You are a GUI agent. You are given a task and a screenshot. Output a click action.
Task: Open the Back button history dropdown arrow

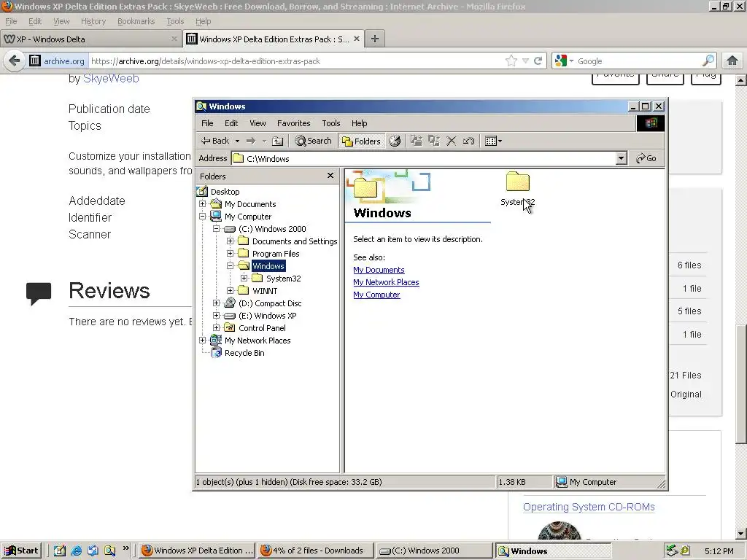(x=237, y=141)
